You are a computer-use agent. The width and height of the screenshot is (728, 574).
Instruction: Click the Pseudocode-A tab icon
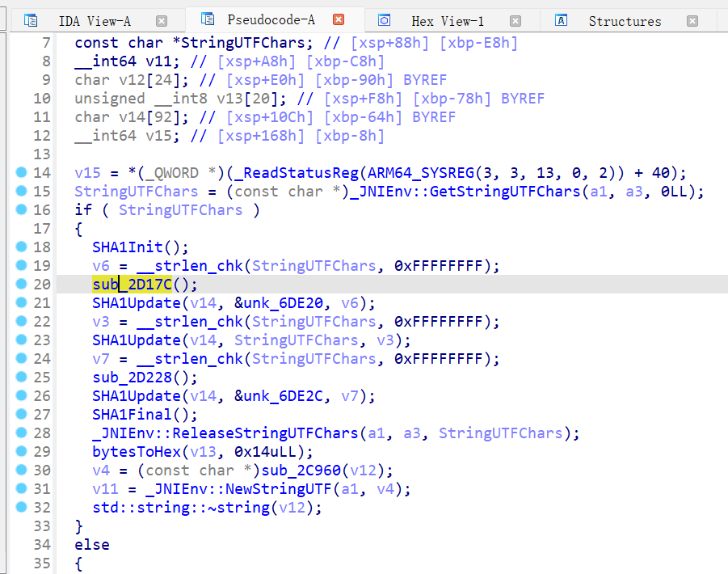coord(208,19)
